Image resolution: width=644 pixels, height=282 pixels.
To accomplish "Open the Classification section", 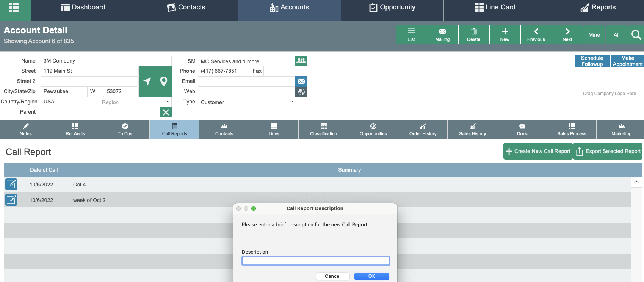I will 323,130.
